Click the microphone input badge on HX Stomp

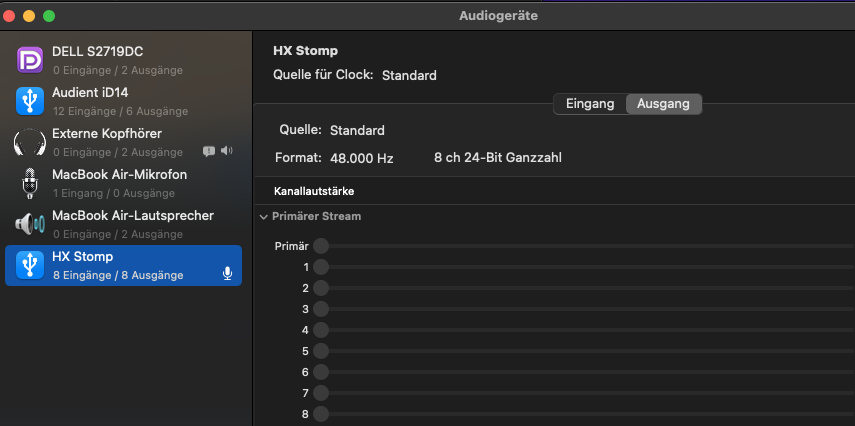click(x=228, y=274)
